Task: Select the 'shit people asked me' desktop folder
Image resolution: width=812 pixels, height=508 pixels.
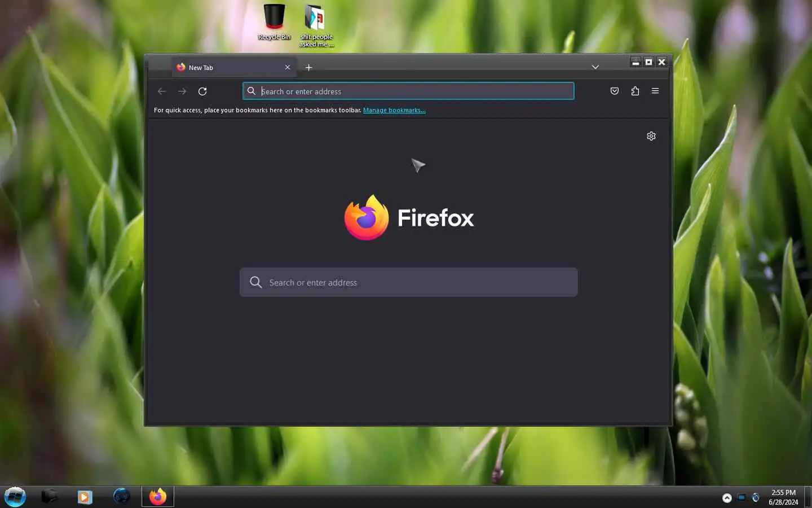Action: click(316, 26)
